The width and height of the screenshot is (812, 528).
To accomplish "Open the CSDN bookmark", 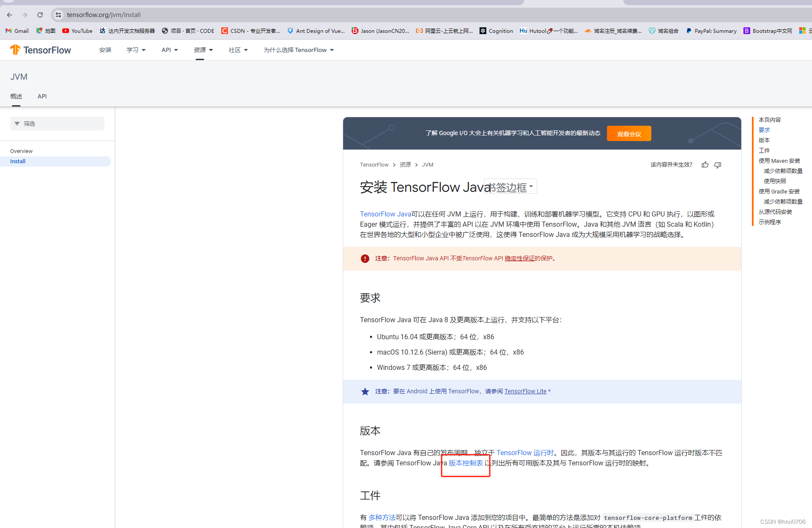I will 251,31.
